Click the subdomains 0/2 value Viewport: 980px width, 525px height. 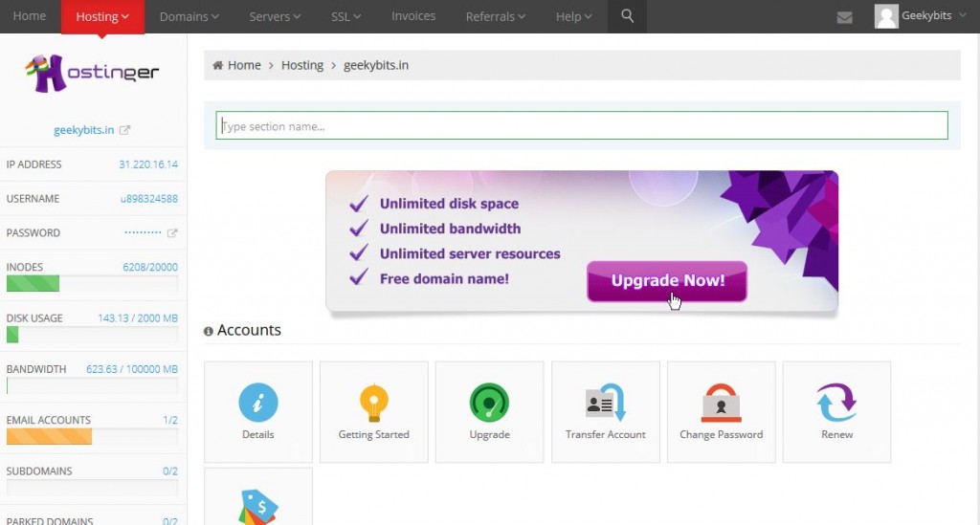[x=170, y=471]
